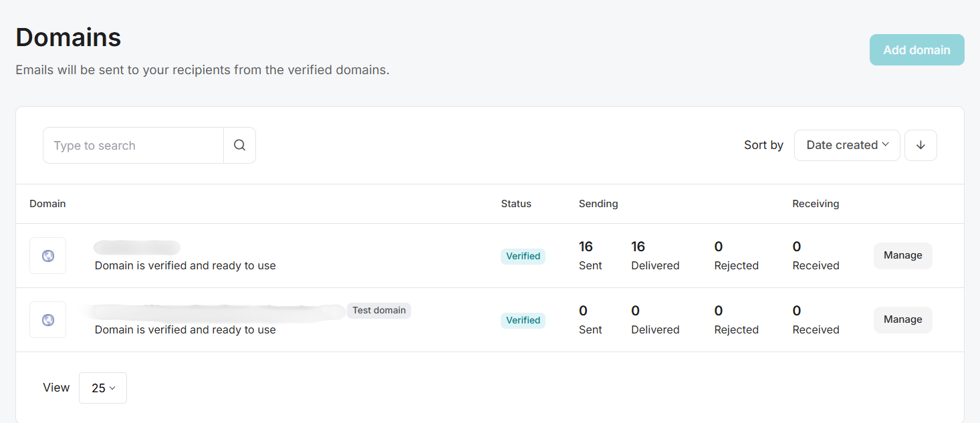Click the Add domain button
This screenshot has width=980, height=423.
pyautogui.click(x=916, y=49)
